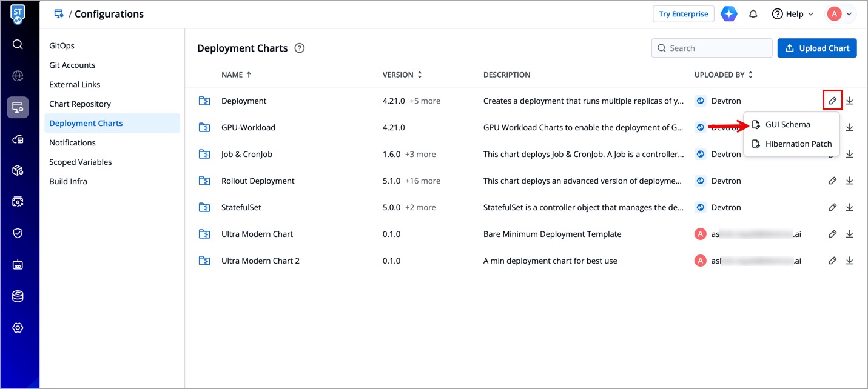Click the Try Enterprise button
868x389 pixels.
click(683, 14)
